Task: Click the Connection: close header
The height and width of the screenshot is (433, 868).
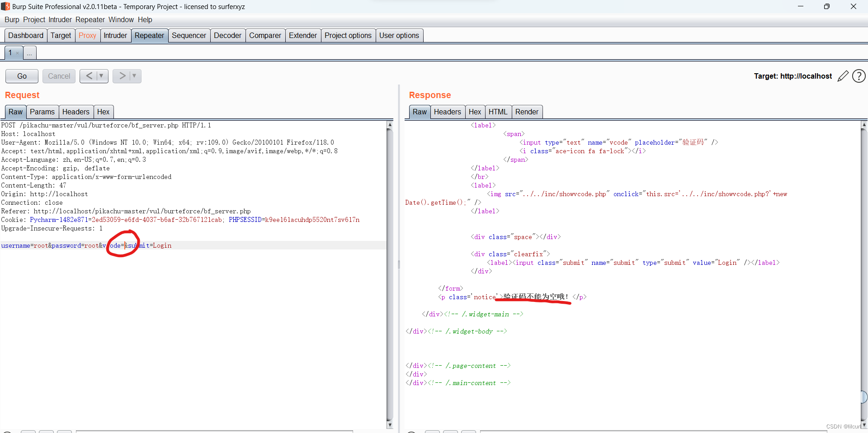Action: point(32,202)
